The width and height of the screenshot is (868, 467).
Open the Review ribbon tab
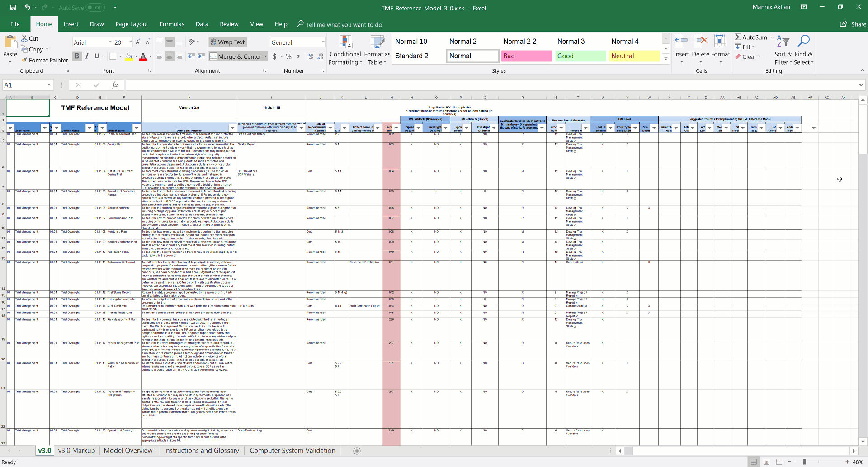229,24
